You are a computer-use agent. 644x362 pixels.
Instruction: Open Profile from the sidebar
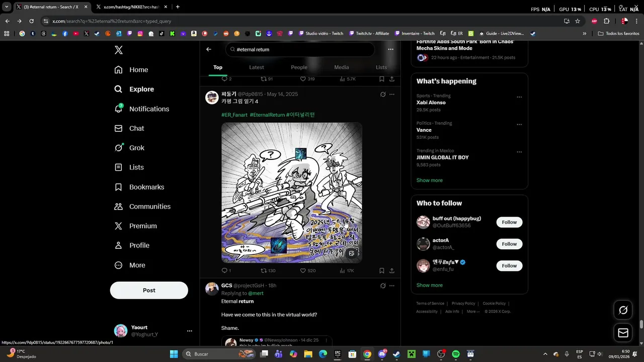132,245
